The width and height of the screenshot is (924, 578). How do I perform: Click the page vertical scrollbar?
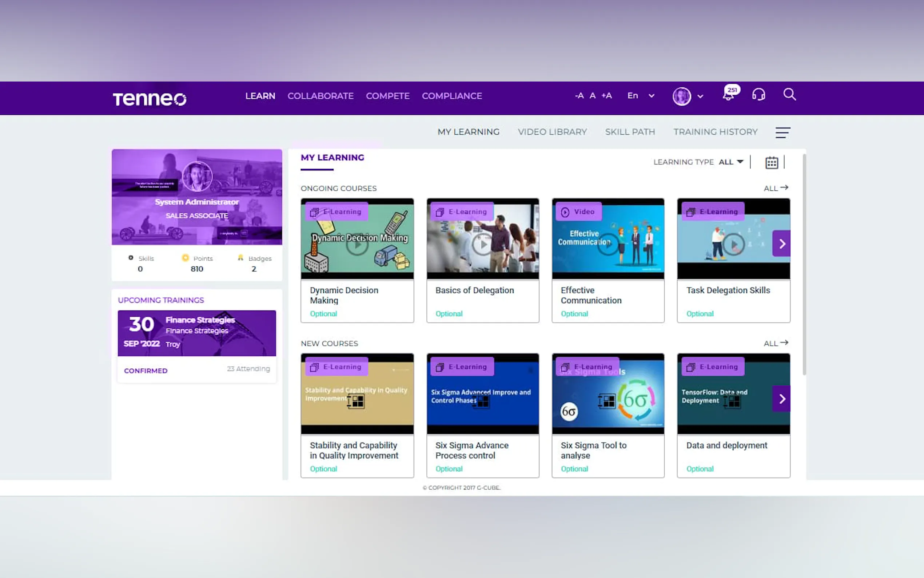tap(804, 264)
